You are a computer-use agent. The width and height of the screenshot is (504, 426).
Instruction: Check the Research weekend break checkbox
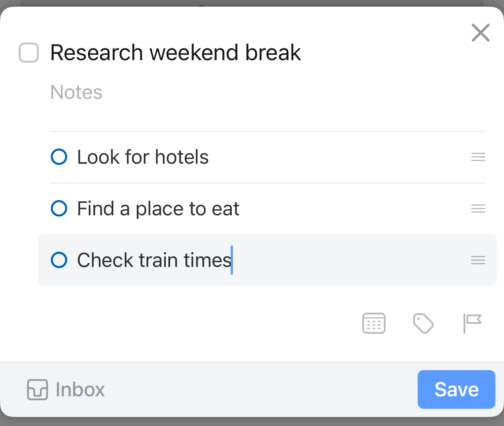coord(29,53)
